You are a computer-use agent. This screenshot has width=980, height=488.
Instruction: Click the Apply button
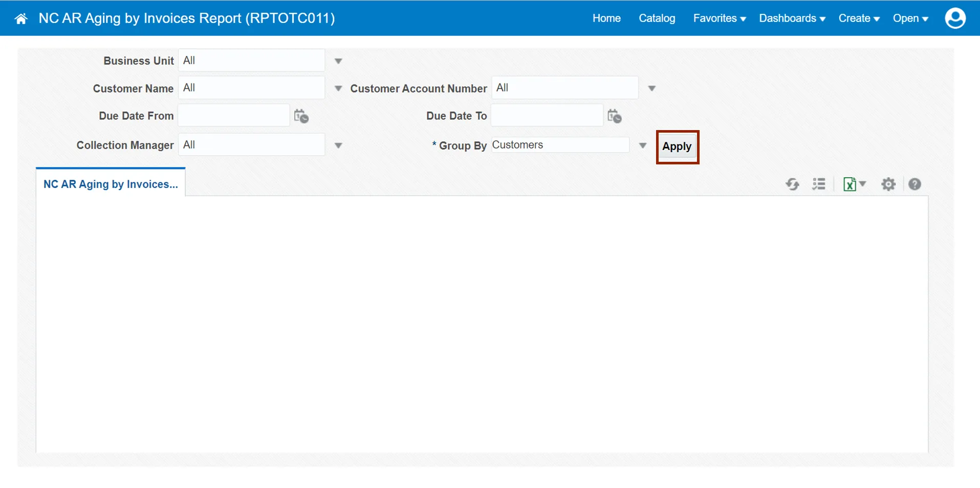coord(677,146)
